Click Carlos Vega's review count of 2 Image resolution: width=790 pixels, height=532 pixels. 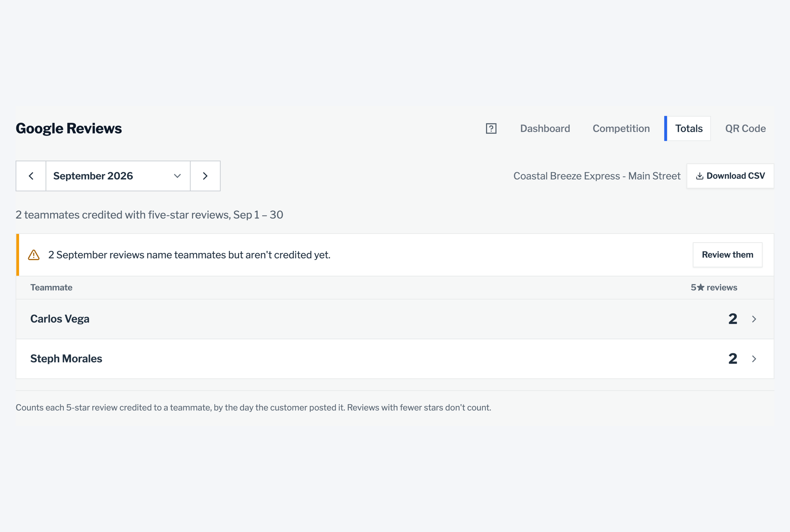pyautogui.click(x=732, y=319)
